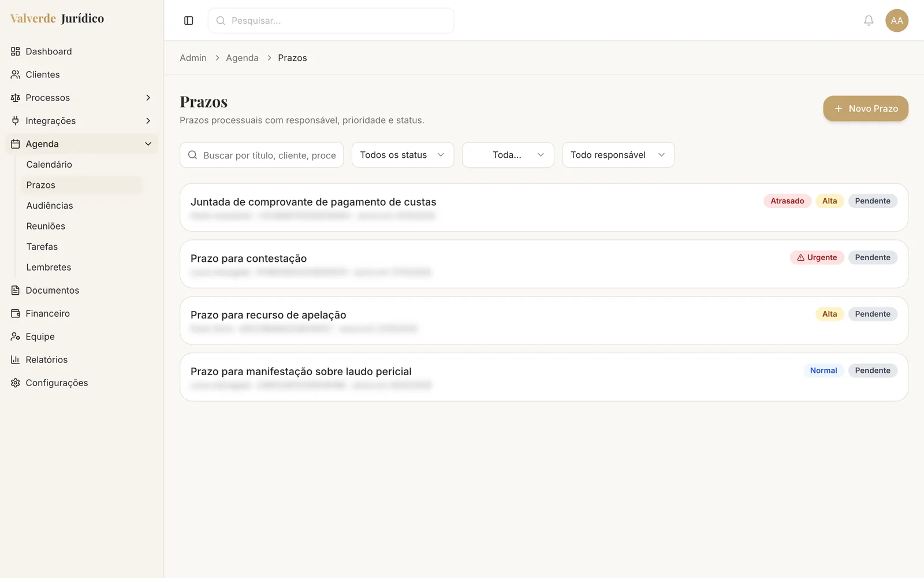The width and height of the screenshot is (924, 578).
Task: Click the Admin breadcrumb link
Action: [193, 58]
